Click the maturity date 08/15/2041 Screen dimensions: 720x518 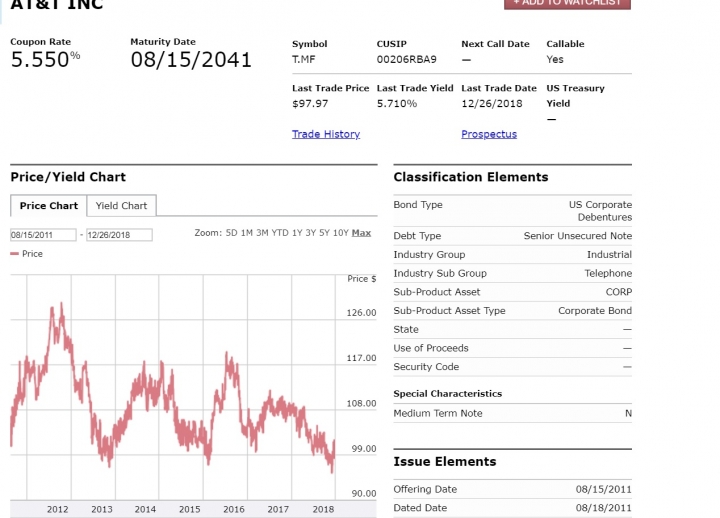(x=191, y=60)
